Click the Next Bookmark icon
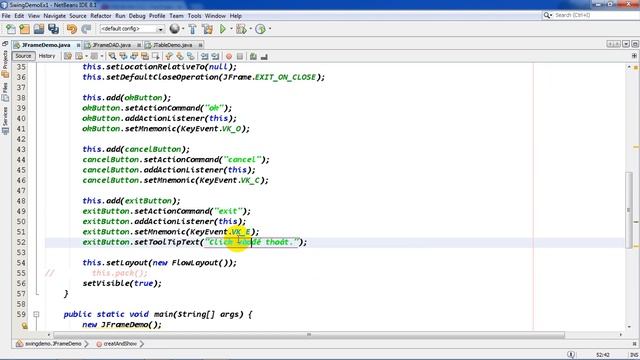This screenshot has height=360, width=640. pyautogui.click(x=180, y=56)
